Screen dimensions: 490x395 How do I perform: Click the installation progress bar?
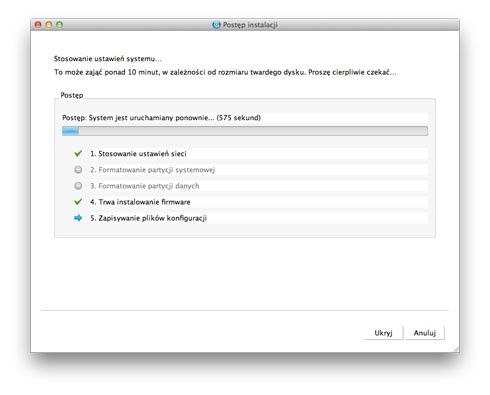pyautogui.click(x=245, y=131)
